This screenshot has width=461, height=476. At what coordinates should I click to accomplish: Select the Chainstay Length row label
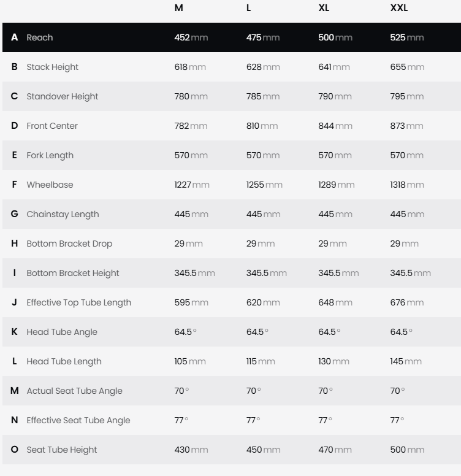pos(63,214)
